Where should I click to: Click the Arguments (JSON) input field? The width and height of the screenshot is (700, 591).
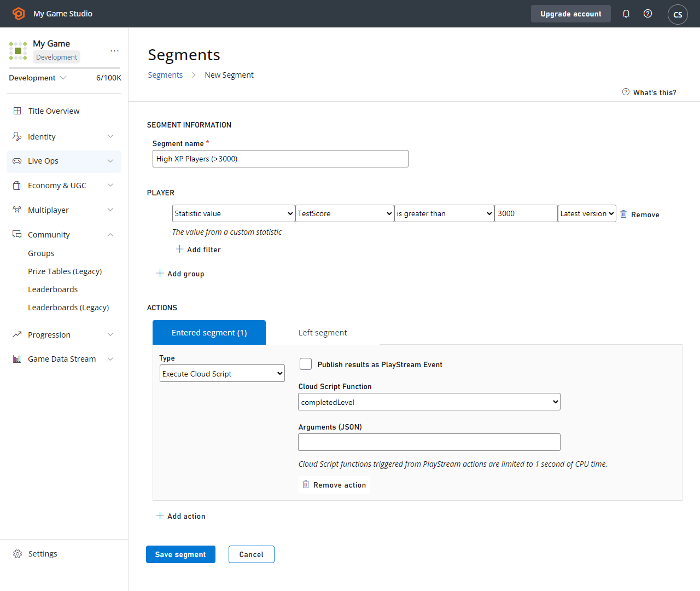(429, 442)
